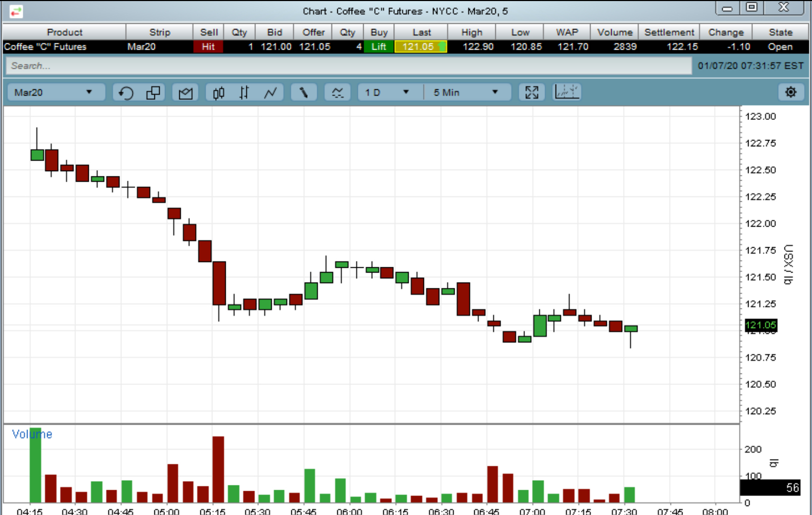Click the green Lift buy button

[x=379, y=46]
